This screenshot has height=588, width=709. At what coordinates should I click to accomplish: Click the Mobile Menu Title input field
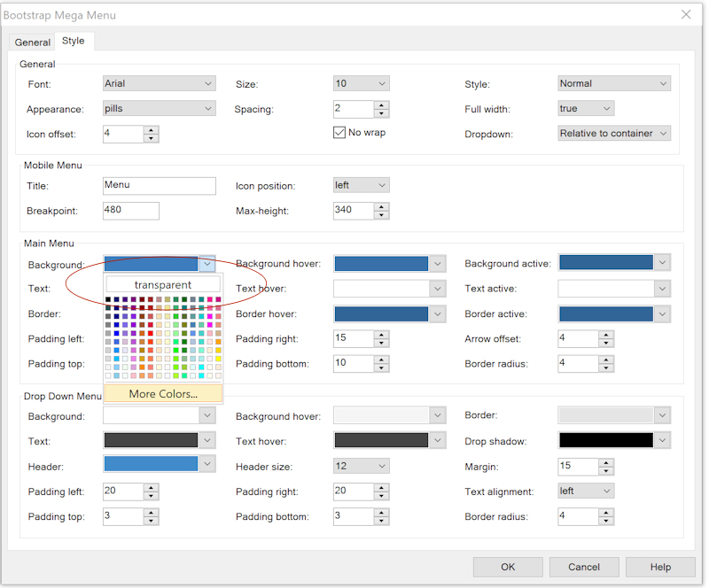pyautogui.click(x=160, y=186)
